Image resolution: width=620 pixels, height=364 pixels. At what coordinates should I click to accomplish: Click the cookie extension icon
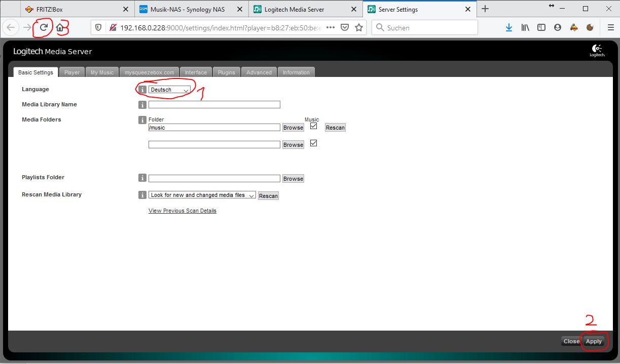tap(590, 28)
